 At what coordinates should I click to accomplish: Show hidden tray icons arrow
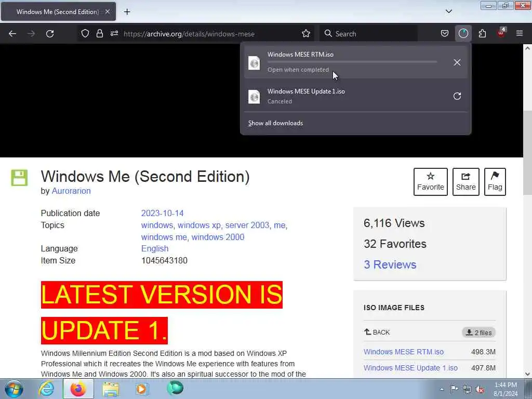tap(442, 389)
